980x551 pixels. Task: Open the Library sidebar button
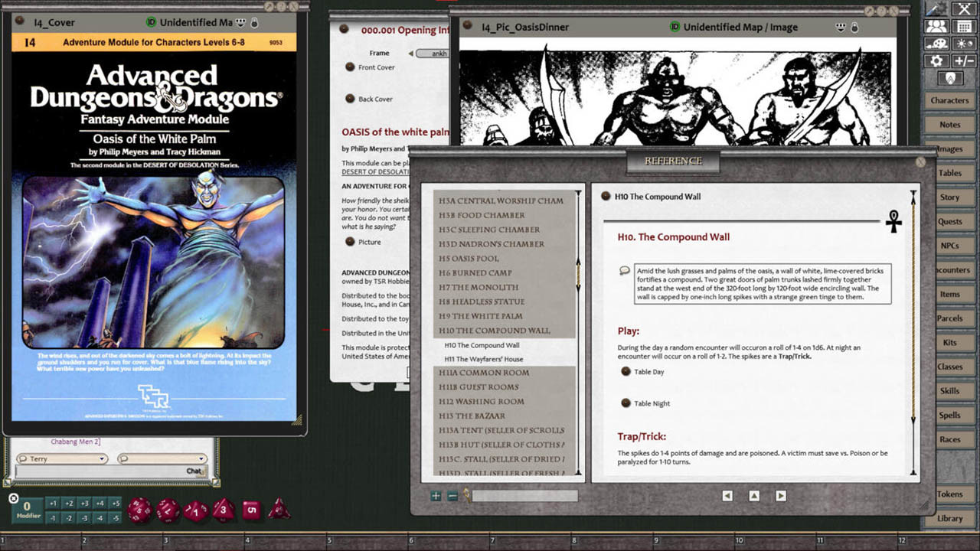point(950,518)
